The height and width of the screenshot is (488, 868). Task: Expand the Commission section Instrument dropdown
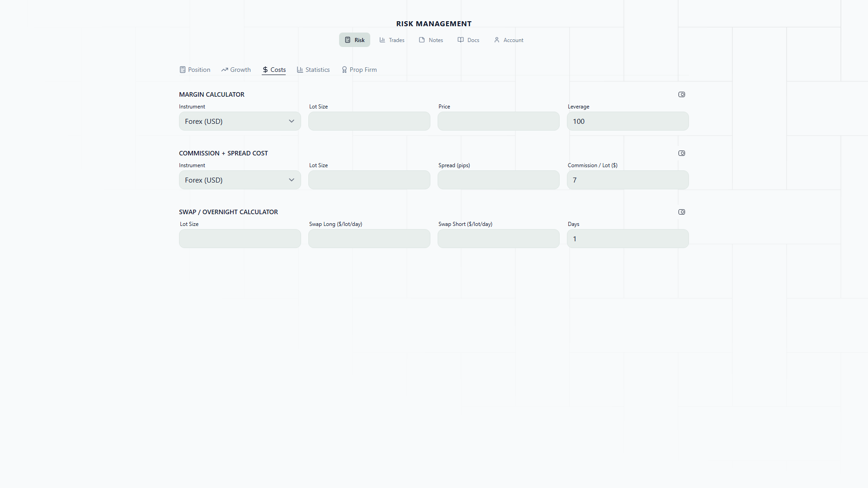240,180
